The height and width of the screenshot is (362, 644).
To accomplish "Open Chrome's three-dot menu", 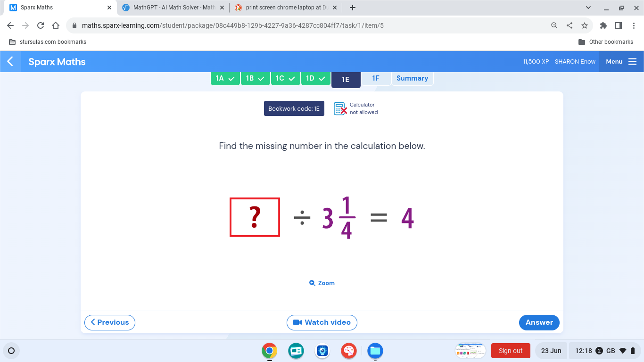I will click(x=634, y=25).
